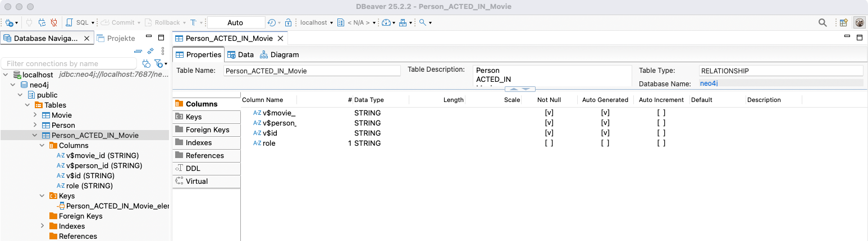The width and height of the screenshot is (868, 241).
Task: Click the Reconnect (invalidate) plug icon
Action: [42, 23]
